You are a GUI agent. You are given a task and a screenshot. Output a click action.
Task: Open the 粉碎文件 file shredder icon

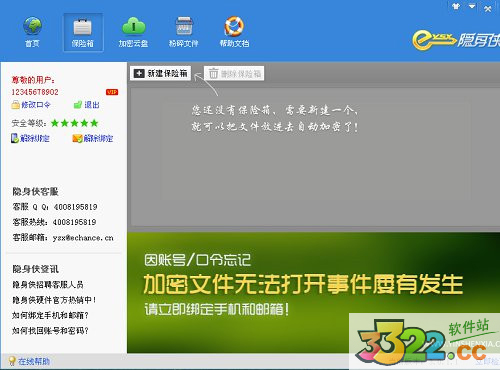point(184,32)
